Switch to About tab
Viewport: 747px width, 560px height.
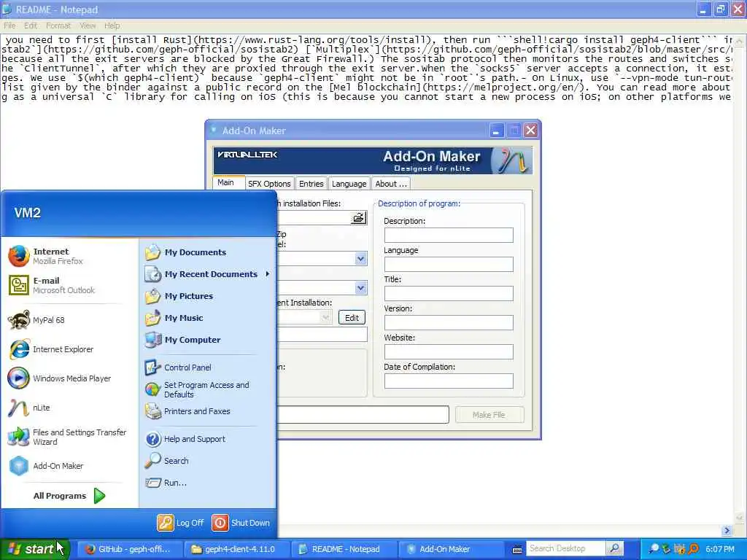pos(391,184)
